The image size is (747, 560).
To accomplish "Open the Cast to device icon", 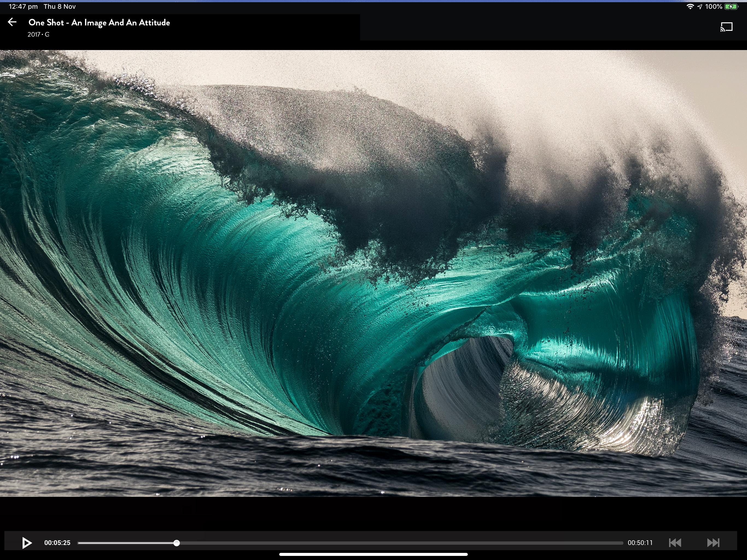I will 726,27.
